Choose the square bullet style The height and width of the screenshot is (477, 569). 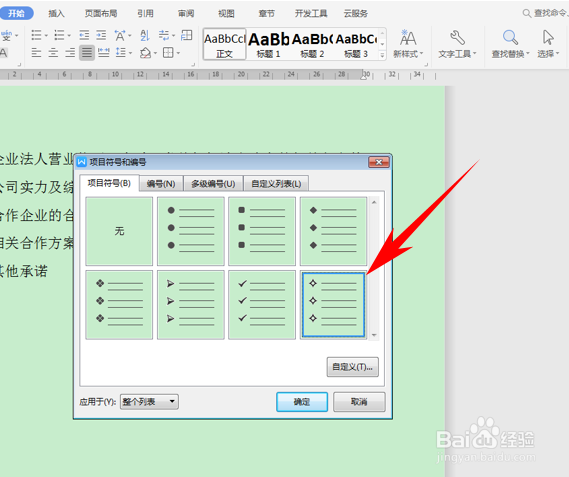point(262,231)
